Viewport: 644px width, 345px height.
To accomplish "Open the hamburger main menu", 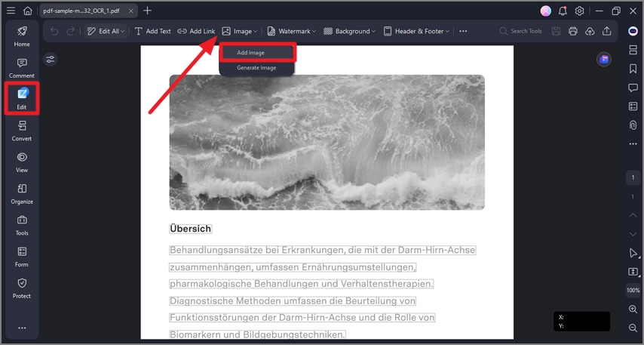I will pos(11,11).
